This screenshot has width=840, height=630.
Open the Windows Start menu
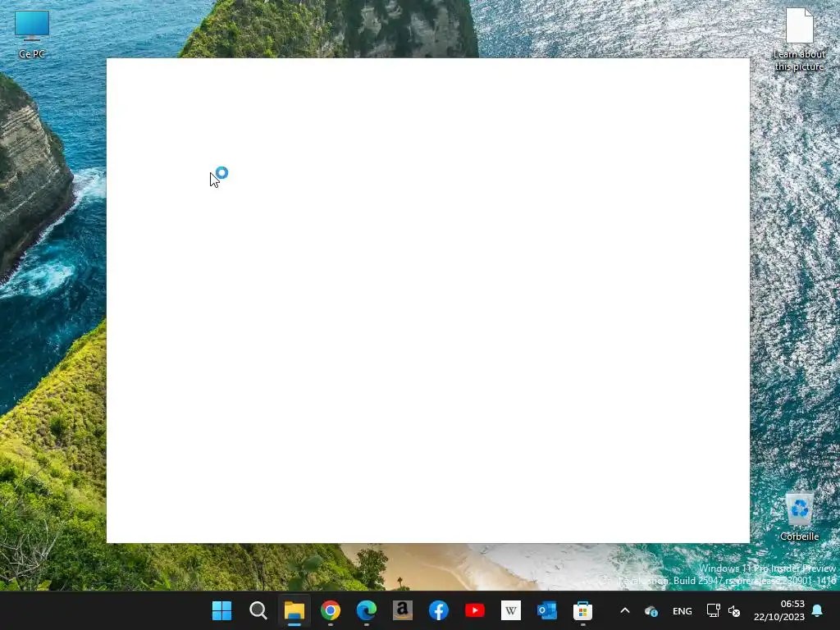pyautogui.click(x=221, y=610)
